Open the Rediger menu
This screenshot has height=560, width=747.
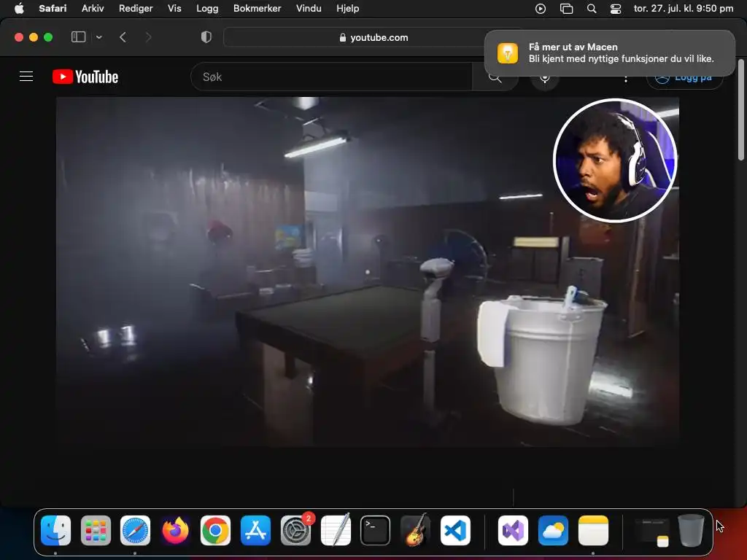click(x=136, y=8)
